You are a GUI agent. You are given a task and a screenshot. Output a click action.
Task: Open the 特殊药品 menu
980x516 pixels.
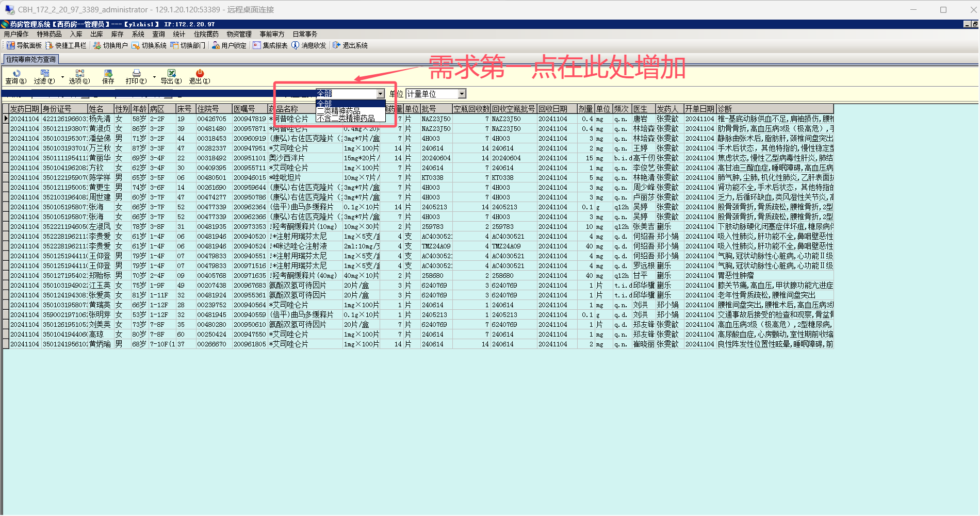[49, 34]
